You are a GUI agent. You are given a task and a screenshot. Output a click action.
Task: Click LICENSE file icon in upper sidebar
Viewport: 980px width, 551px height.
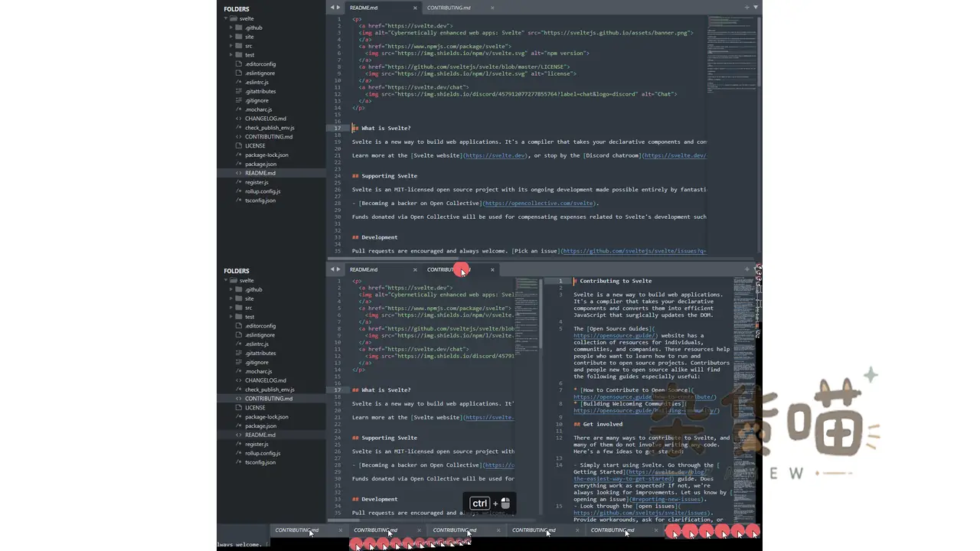coord(239,145)
